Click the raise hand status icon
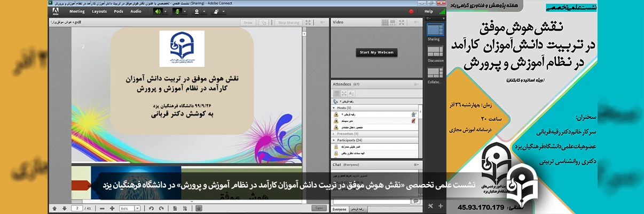The height and width of the screenshot is (214, 644). [x=216, y=11]
